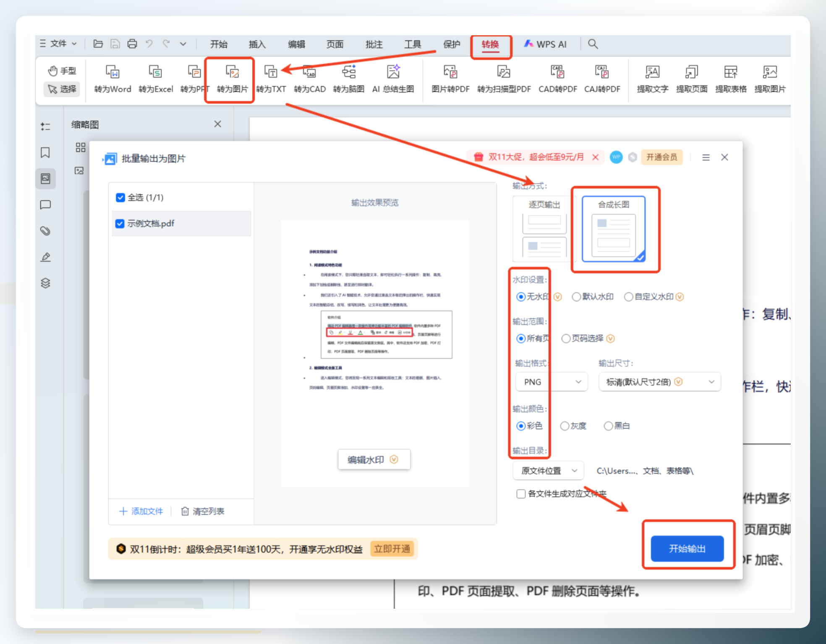Screen dimensions: 826x644
Task: Choose the 逐页输出 output mode thumbnail
Action: click(x=544, y=229)
